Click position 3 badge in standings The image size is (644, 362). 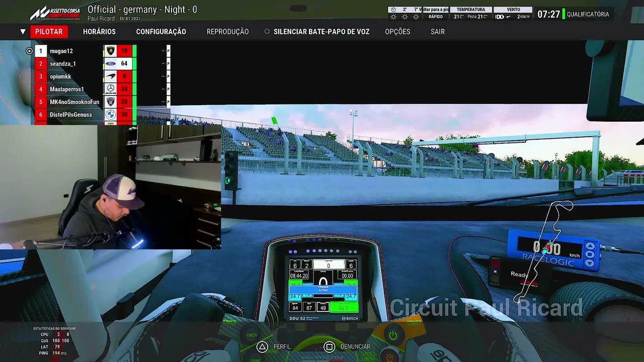click(x=41, y=76)
